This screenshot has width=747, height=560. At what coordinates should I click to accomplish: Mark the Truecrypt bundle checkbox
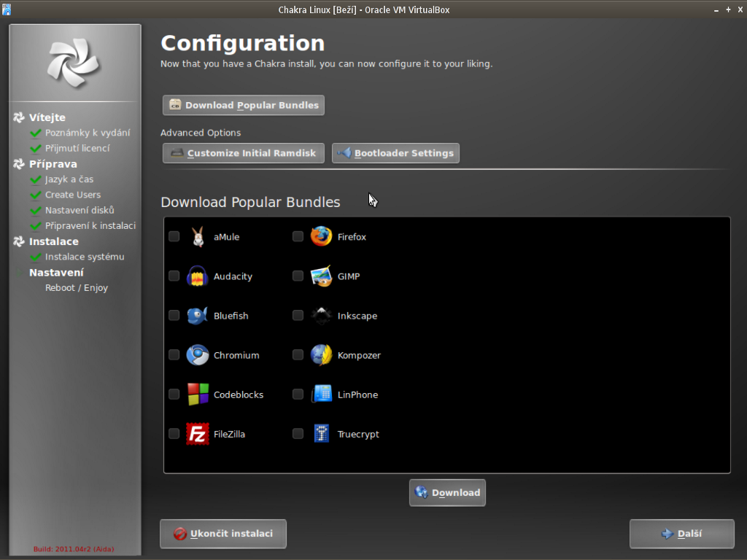(298, 434)
